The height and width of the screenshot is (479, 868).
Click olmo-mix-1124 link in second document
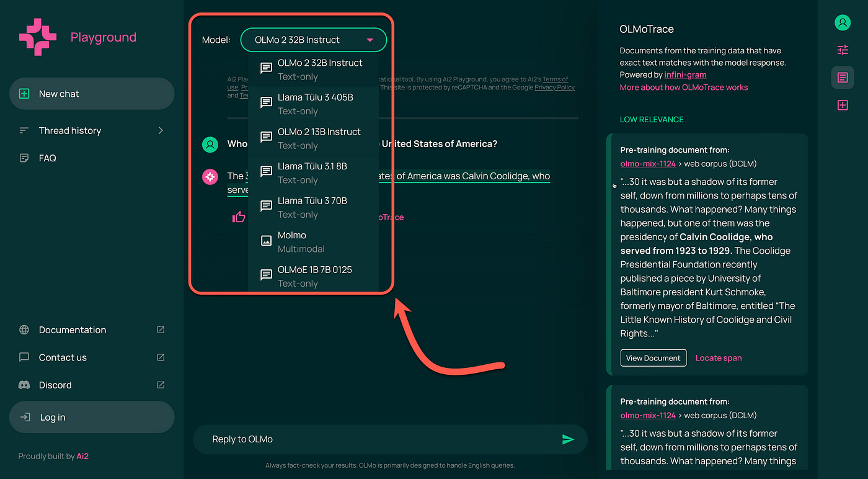point(648,415)
